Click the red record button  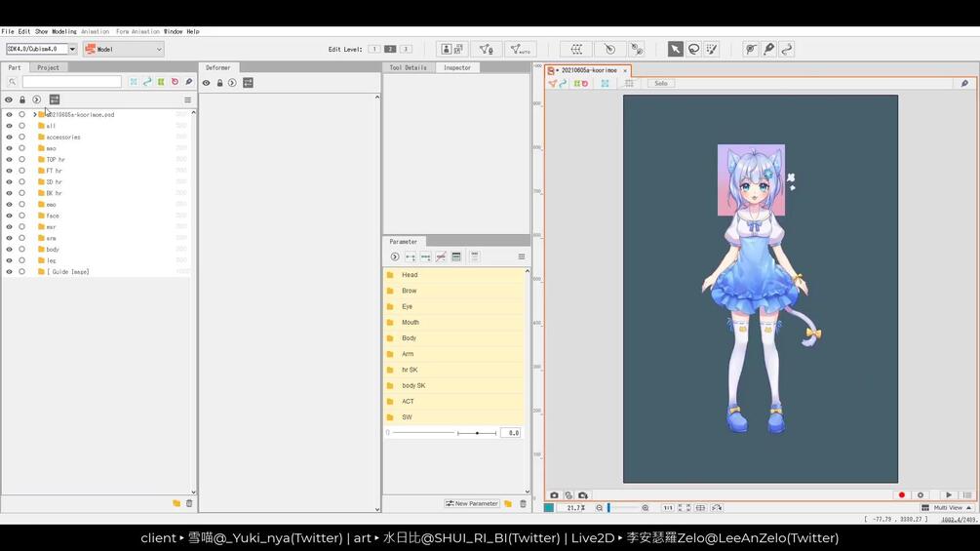tap(901, 494)
